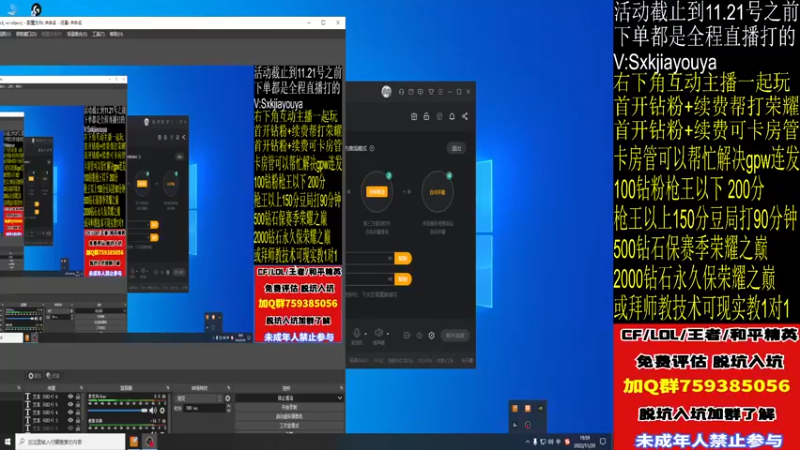Open hexagon settings icon in companion bar
800x450 pixels.
432,335
